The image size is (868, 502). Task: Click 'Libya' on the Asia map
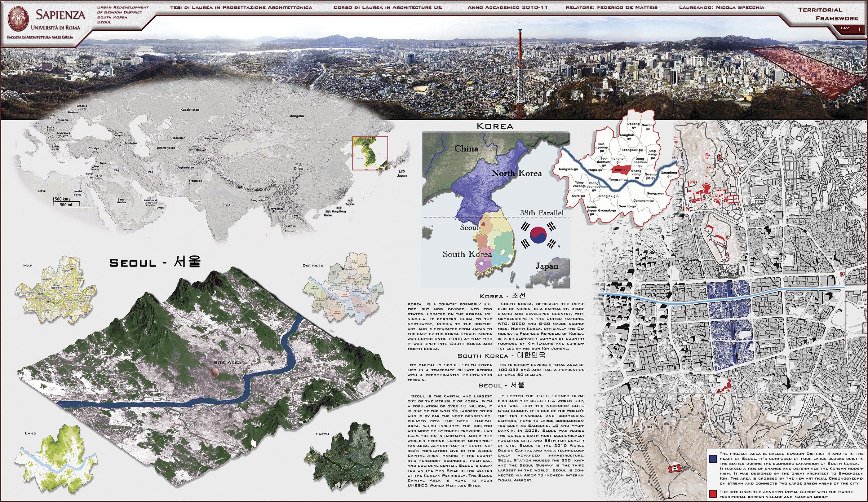[x=42, y=191]
